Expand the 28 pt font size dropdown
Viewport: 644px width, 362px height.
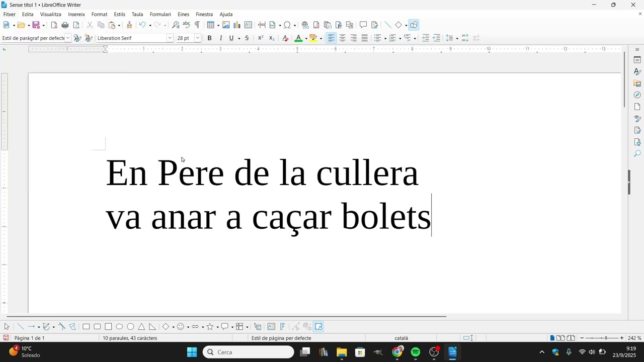198,38
